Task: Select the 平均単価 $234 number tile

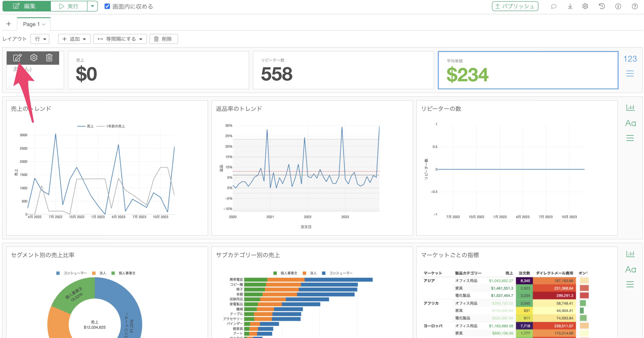Action: (x=528, y=70)
